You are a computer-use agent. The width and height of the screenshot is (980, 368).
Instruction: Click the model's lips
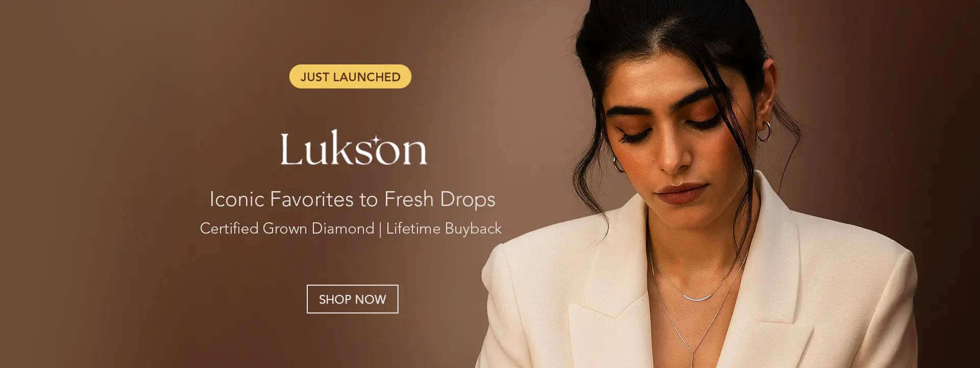[x=681, y=194]
